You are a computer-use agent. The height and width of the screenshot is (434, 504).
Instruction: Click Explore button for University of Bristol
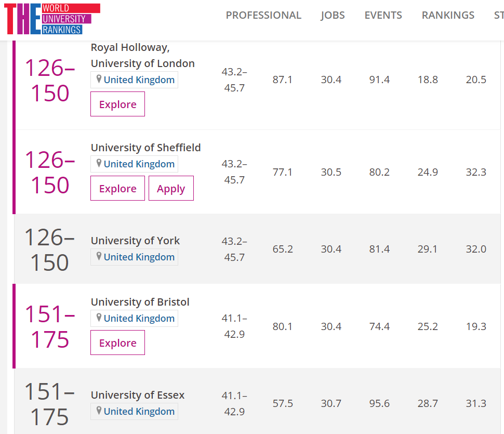coord(117,343)
